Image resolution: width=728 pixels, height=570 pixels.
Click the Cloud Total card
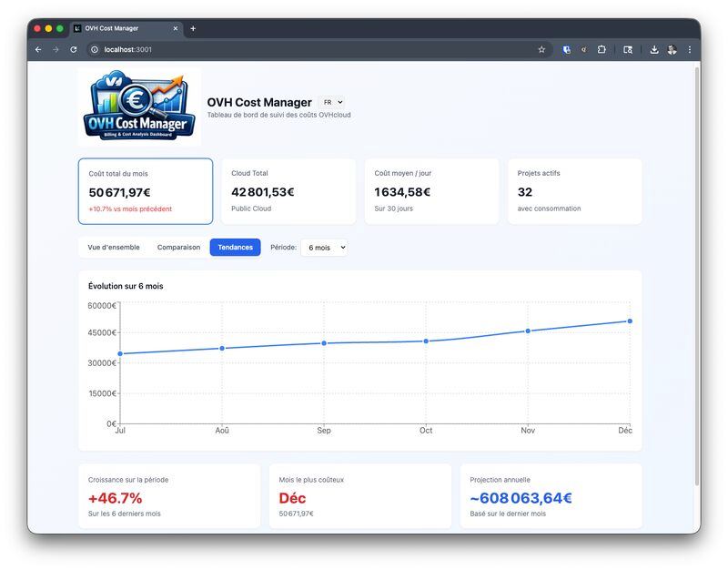point(288,191)
